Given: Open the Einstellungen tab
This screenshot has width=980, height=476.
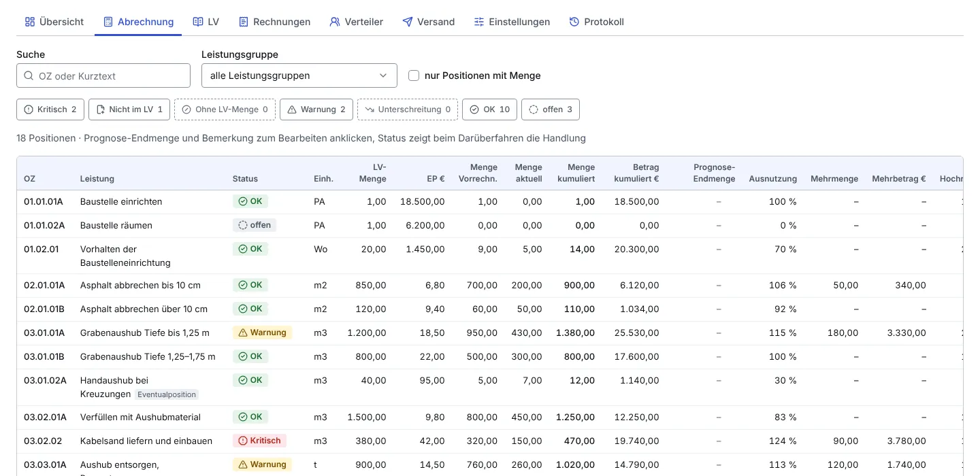Looking at the screenshot, I should [512, 22].
